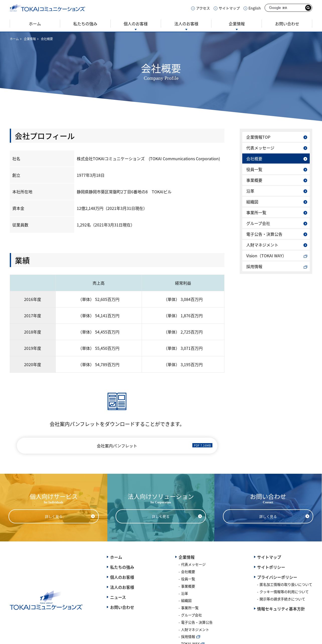
Task: Click the arrow icon beside 企業情報TOP
Action: [x=305, y=137]
